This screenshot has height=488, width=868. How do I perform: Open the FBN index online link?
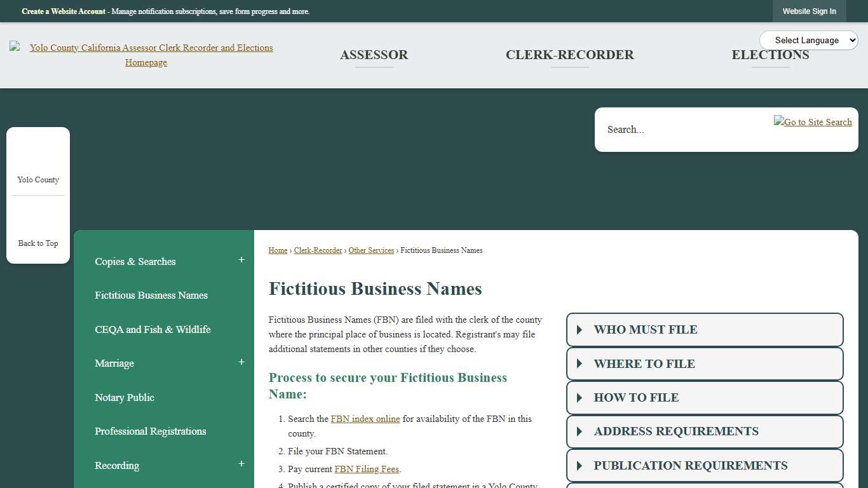(365, 419)
